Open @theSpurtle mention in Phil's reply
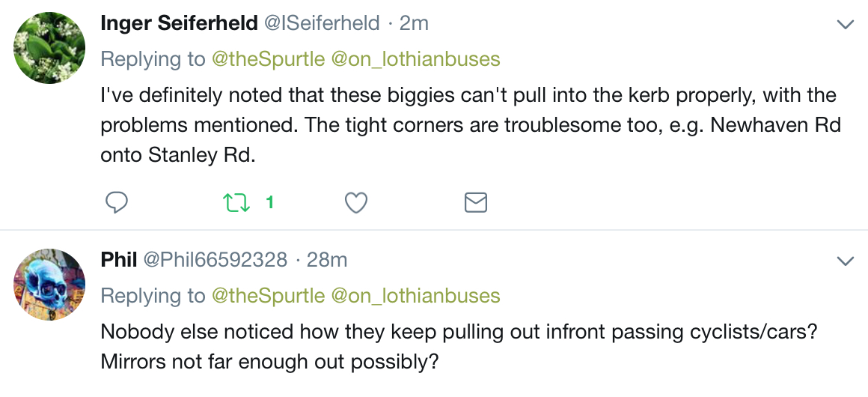The width and height of the screenshot is (868, 397). (269, 296)
